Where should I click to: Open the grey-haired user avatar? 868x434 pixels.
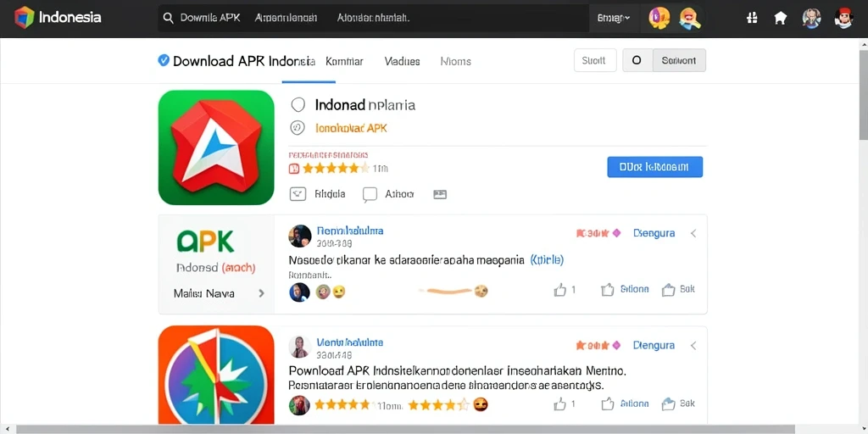click(811, 18)
